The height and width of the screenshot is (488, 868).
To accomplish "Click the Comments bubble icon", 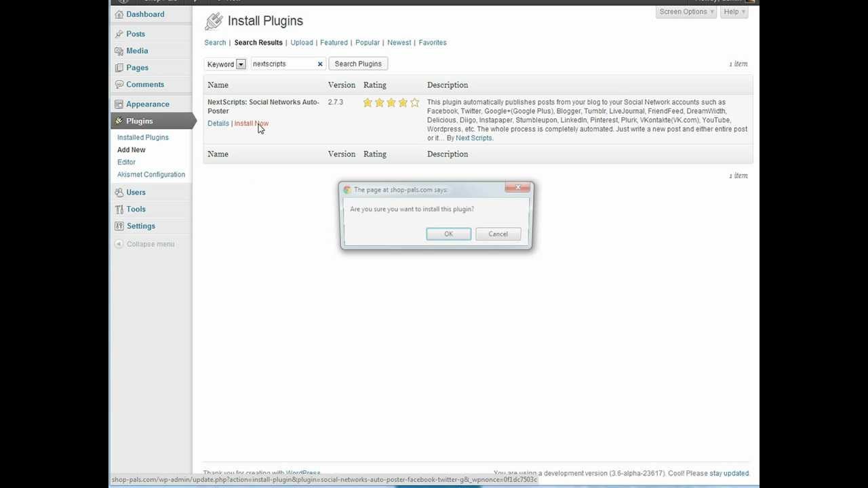I will coord(119,85).
